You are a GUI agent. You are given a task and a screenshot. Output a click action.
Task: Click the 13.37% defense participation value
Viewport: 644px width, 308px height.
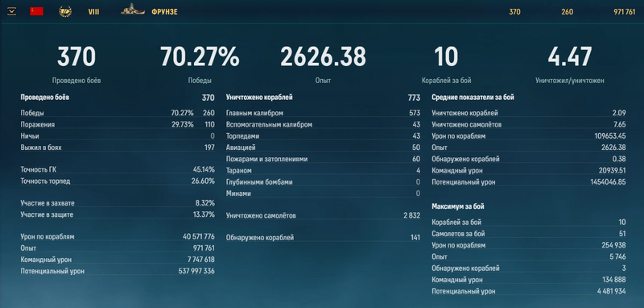point(204,214)
